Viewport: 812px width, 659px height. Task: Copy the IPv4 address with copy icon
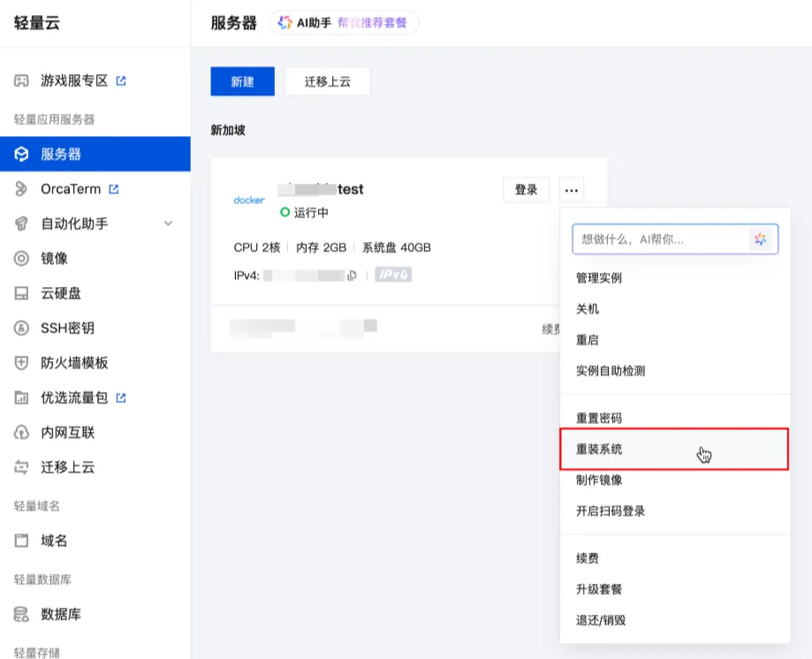(x=353, y=276)
